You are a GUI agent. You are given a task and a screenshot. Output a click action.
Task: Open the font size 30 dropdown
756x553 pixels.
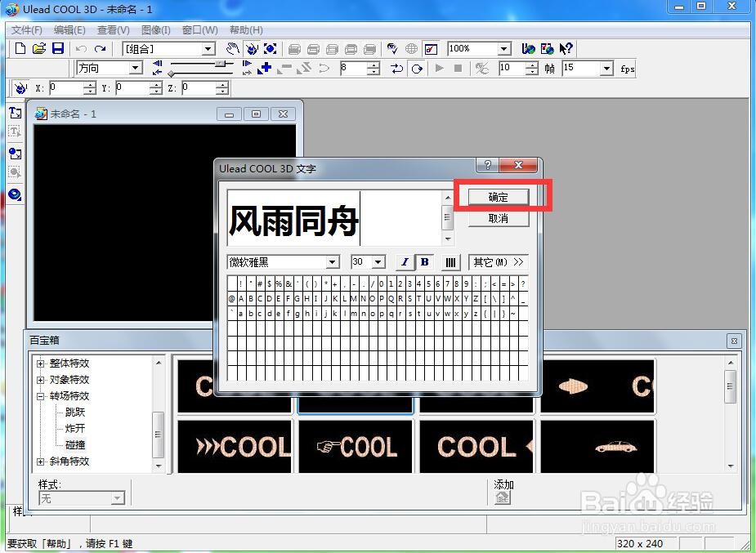coord(378,262)
